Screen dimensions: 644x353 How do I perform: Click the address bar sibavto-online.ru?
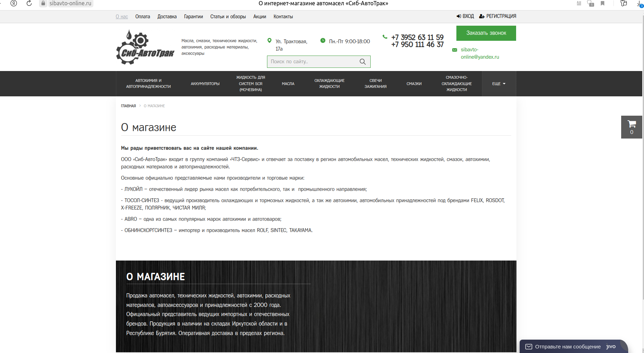click(x=70, y=3)
